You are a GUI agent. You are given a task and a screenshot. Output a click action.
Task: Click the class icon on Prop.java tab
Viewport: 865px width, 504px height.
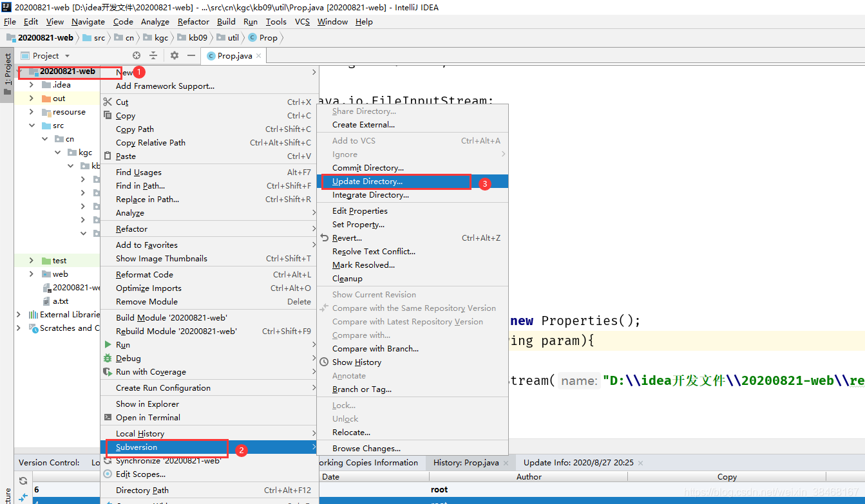211,56
